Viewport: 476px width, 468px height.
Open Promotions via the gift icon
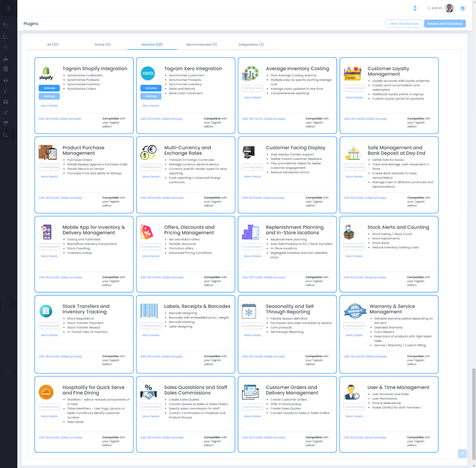coord(5,102)
